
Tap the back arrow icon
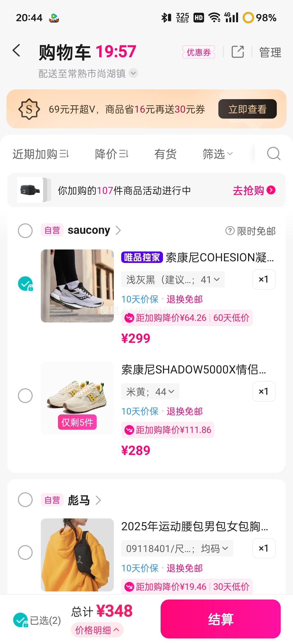pos(16,51)
